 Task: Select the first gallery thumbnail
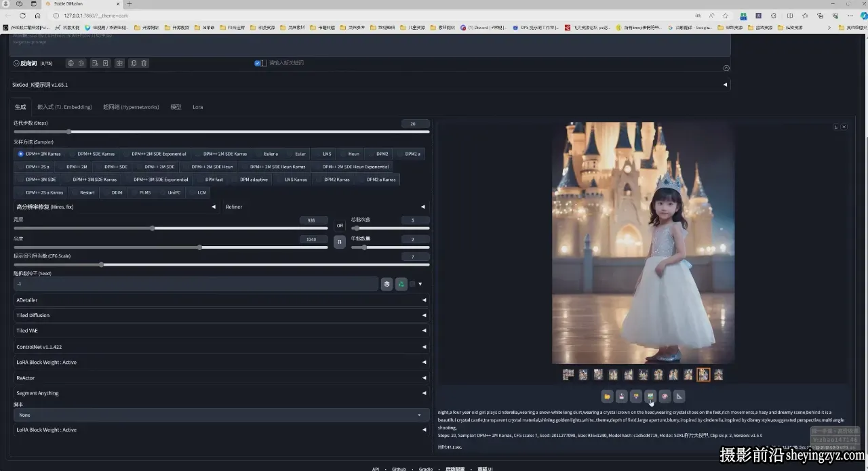[568, 375]
